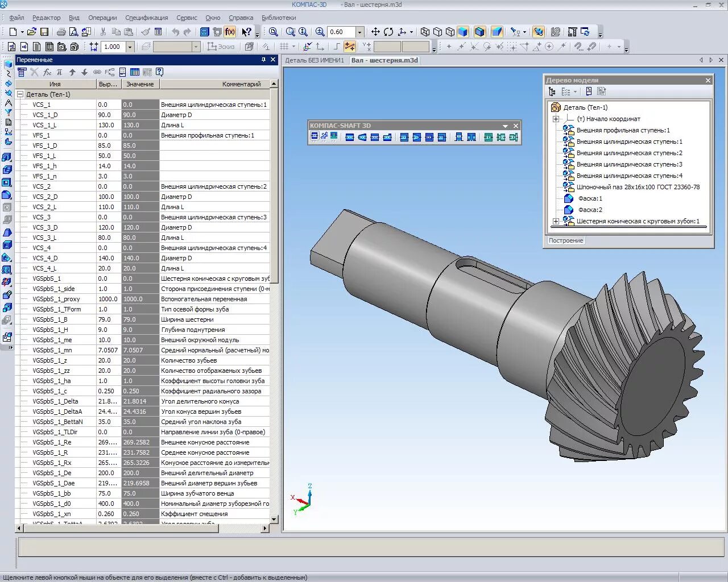Viewport: 728px width, 582px height.
Task: Toggle tree structure view icon in Дерево модели
Action: click(552, 92)
